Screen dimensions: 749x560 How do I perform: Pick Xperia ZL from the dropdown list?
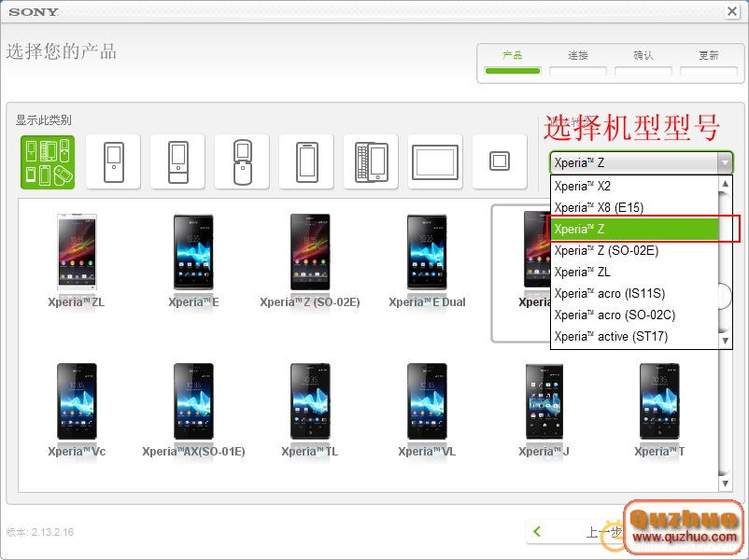tap(635, 273)
